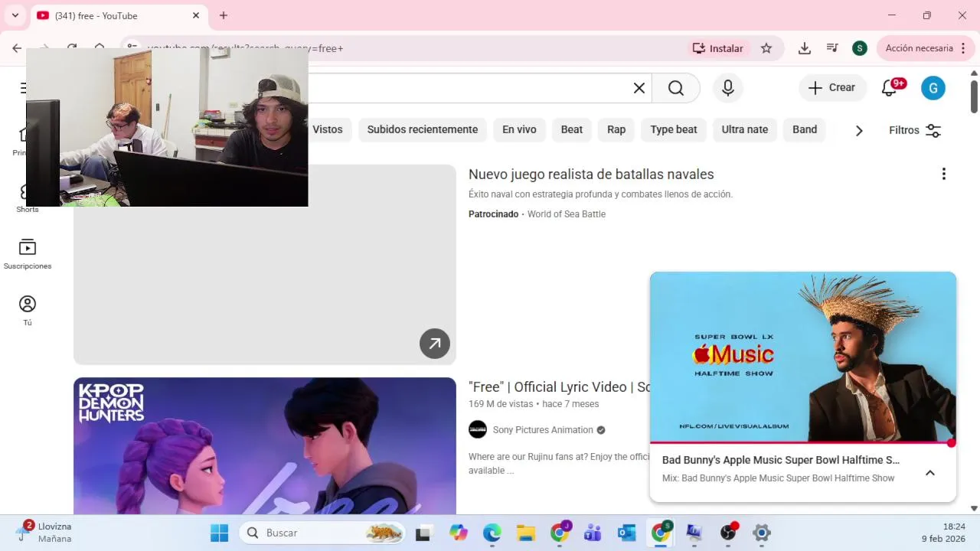Select the Rap chip
Viewport: 980px width, 551px height.
[x=616, y=129]
